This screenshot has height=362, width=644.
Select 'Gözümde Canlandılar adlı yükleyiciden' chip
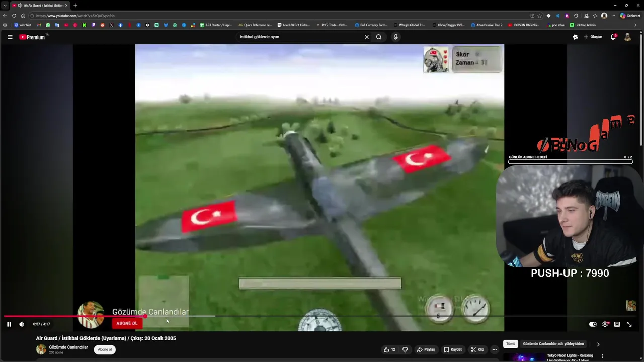[553, 344]
